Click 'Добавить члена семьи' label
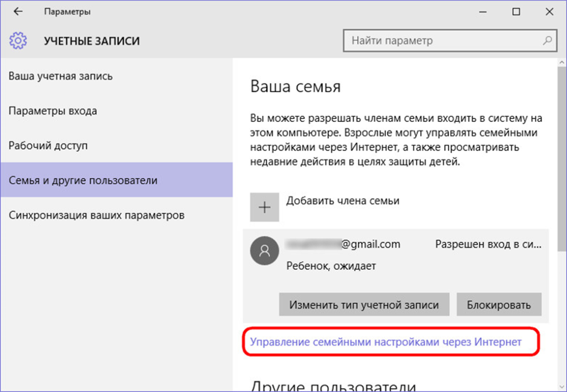Image resolution: width=567 pixels, height=392 pixels. coord(343,200)
